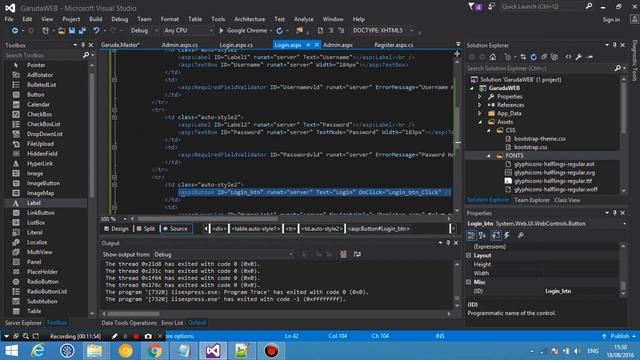The width and height of the screenshot is (640, 360).
Task: Click the Solution Explorer search magnifier icon
Action: 618,68
